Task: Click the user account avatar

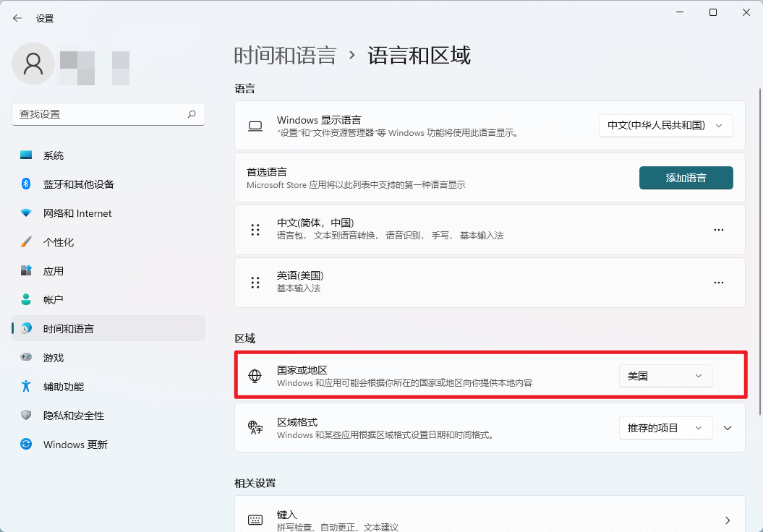Action: coord(33,64)
